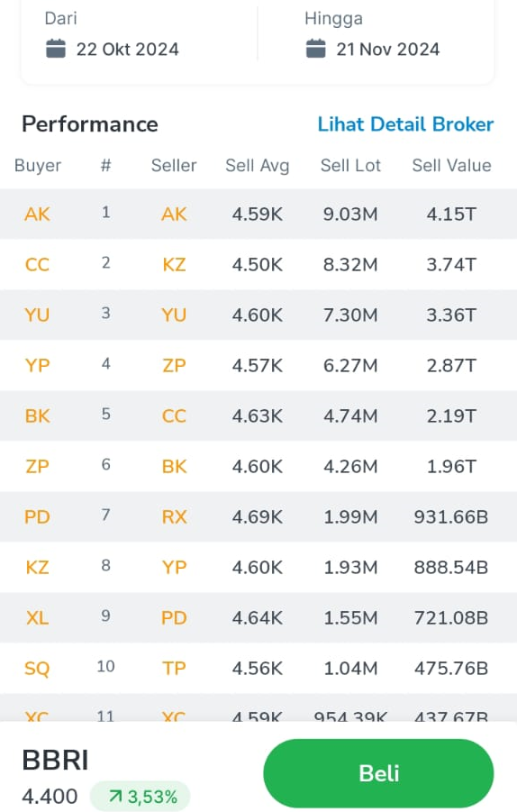Select buyer broker XL in row 9

pyautogui.click(x=37, y=618)
